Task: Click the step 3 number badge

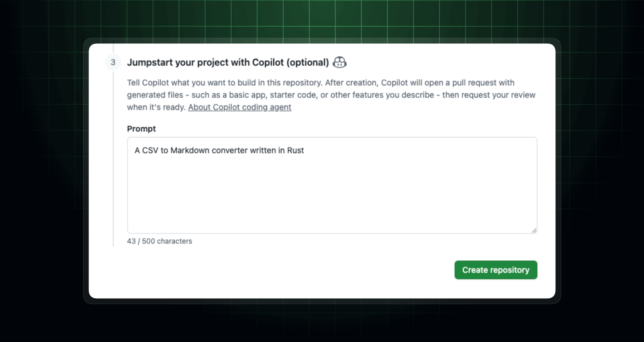Action: [113, 62]
